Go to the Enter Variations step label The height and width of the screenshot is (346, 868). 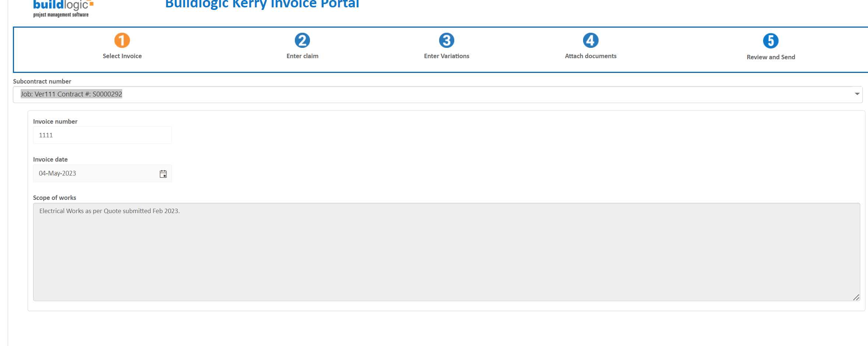tap(447, 56)
